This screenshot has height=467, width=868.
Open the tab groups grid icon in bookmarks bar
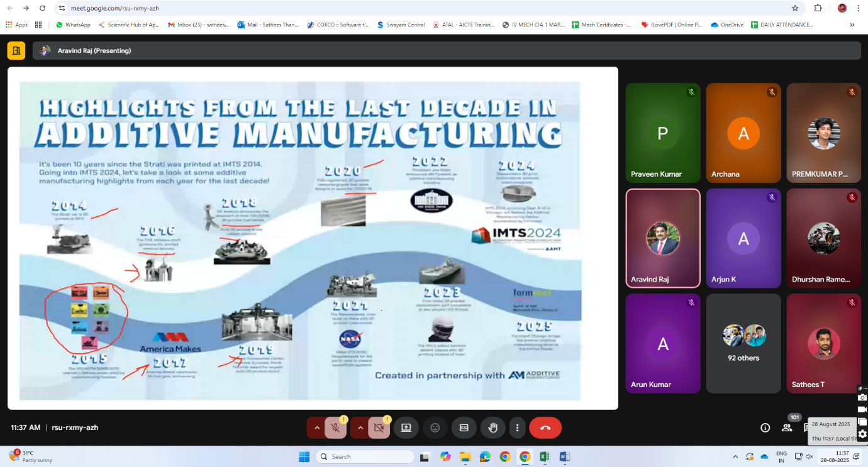point(38,25)
